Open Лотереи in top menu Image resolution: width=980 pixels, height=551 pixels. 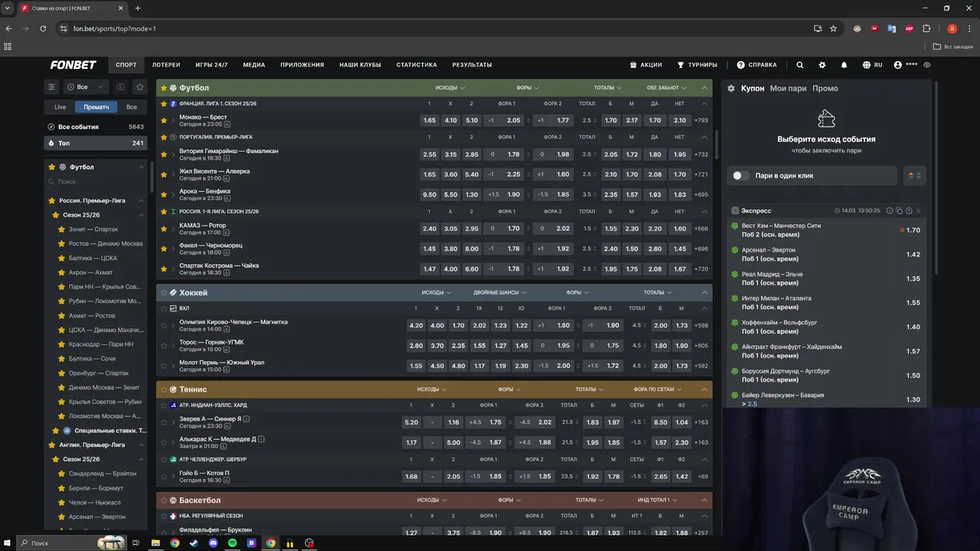pyautogui.click(x=166, y=65)
